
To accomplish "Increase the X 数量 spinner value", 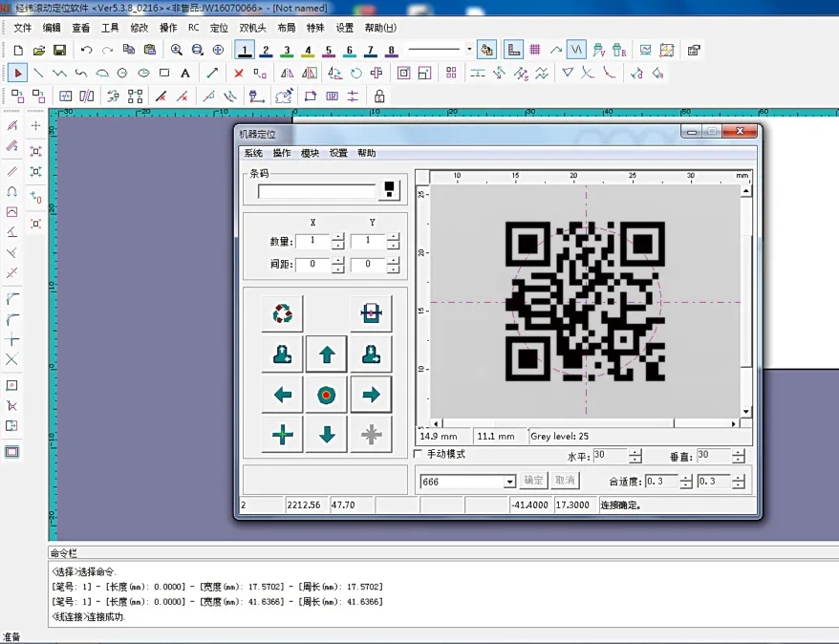I will [337, 237].
